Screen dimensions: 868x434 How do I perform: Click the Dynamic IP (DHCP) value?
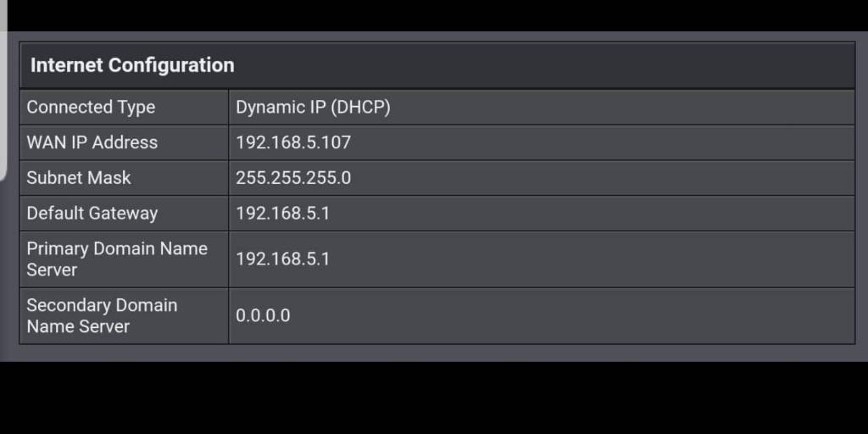click(x=313, y=108)
